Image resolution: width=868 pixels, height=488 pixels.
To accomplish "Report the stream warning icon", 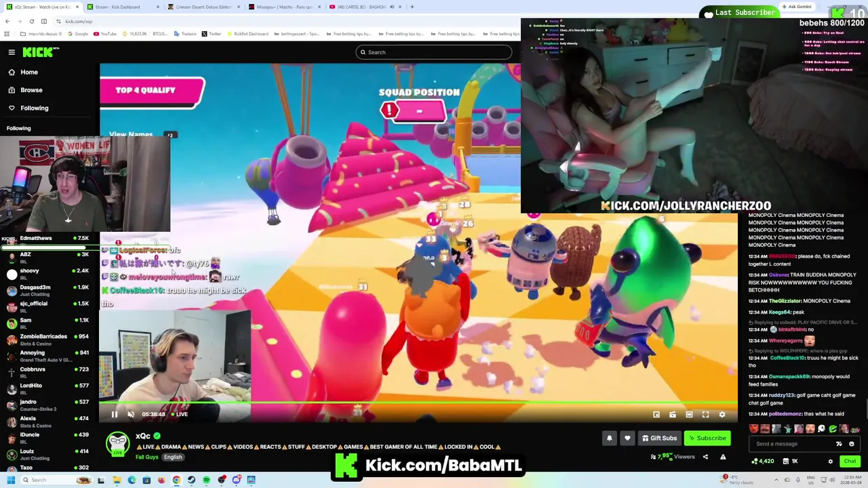I will click(x=723, y=457).
